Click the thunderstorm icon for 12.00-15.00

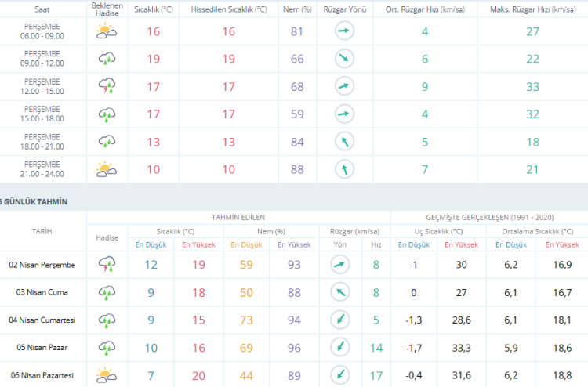coord(107,86)
